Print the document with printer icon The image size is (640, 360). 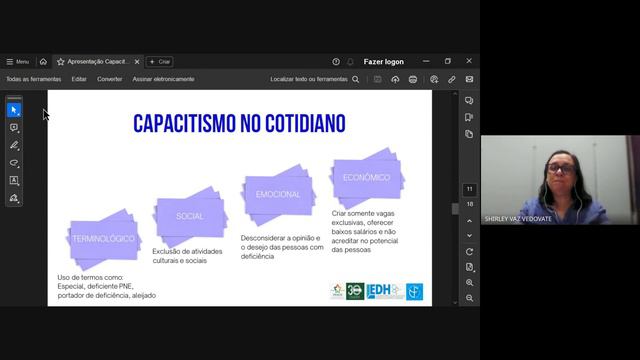tap(413, 79)
